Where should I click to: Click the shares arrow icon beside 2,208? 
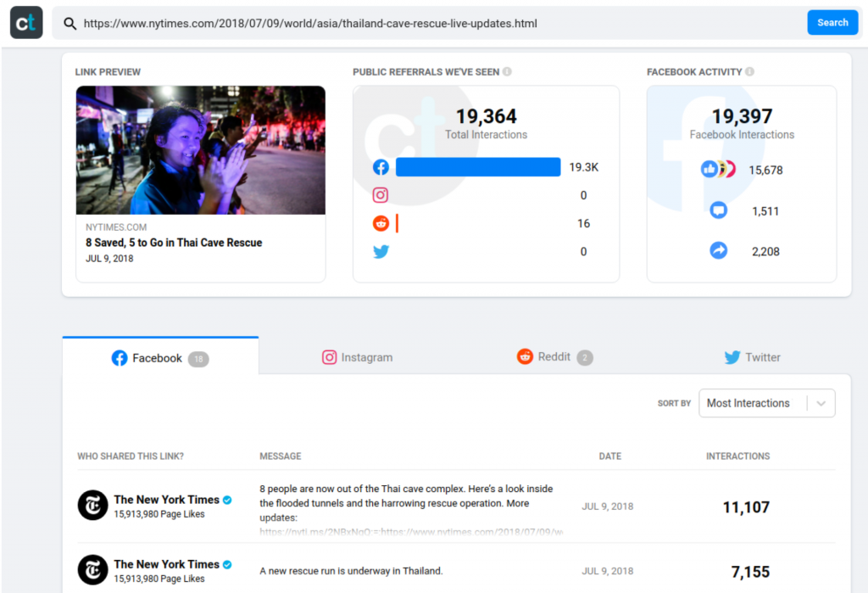pos(719,250)
